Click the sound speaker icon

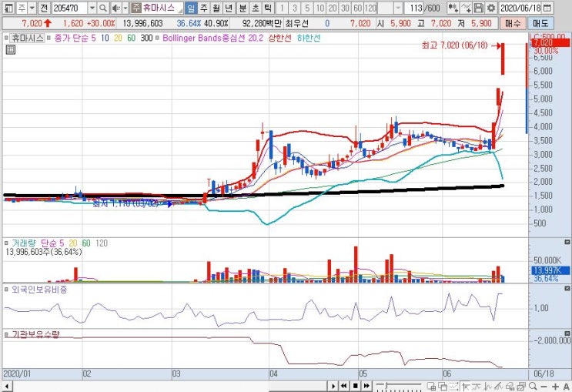point(115,8)
